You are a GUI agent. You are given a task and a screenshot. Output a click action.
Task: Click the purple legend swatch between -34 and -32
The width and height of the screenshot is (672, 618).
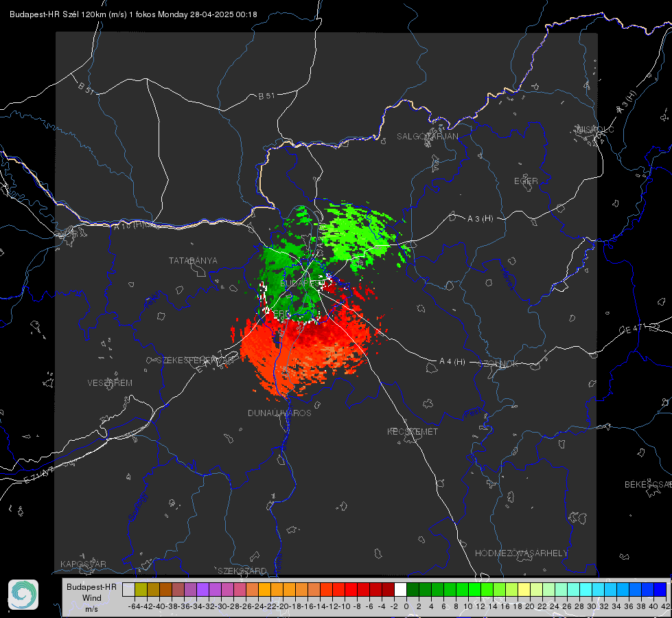pyautogui.click(x=202, y=590)
